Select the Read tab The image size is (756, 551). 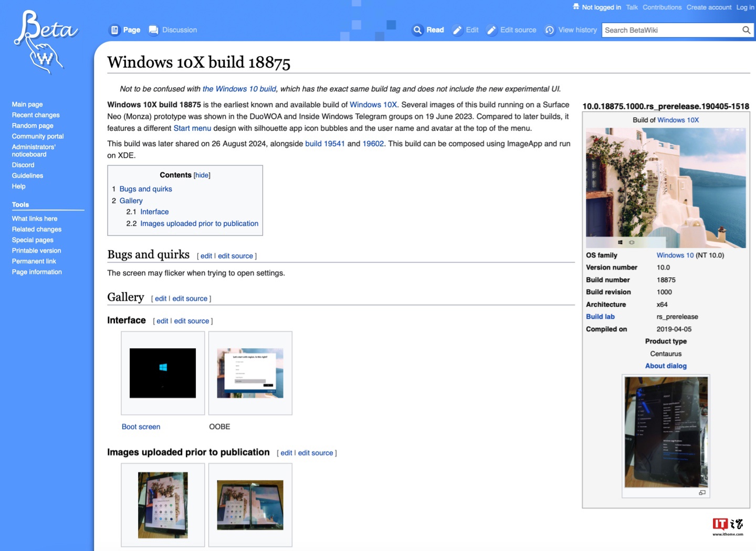pos(435,30)
